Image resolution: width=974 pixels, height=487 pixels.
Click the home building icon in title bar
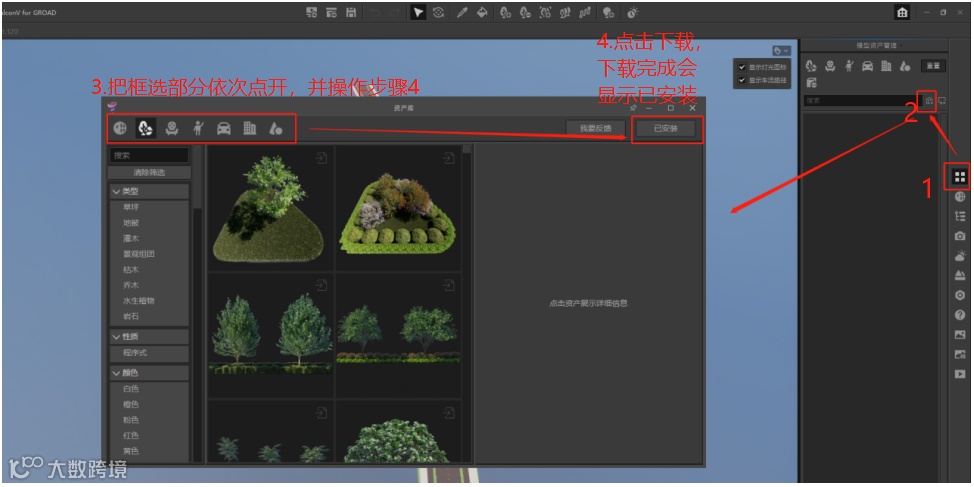tap(902, 12)
